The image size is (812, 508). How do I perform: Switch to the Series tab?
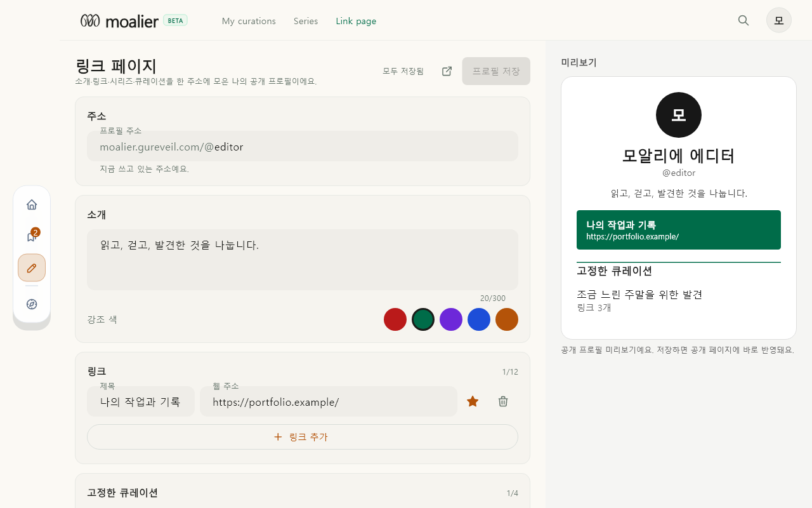pyautogui.click(x=306, y=21)
